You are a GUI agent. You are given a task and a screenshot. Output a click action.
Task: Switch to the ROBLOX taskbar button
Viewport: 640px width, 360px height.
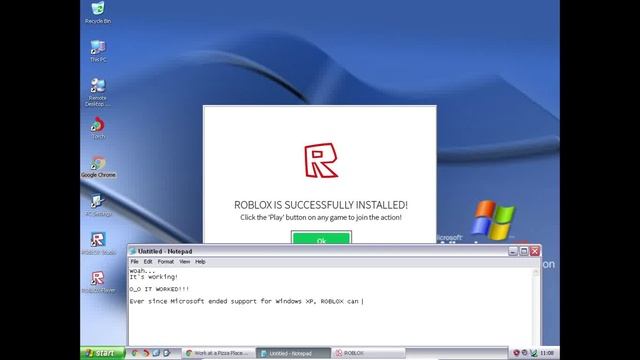pos(368,353)
